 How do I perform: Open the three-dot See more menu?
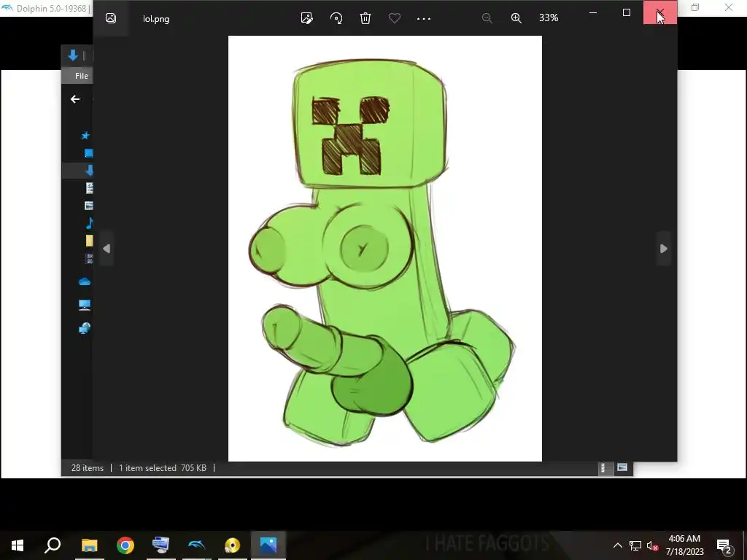424,18
